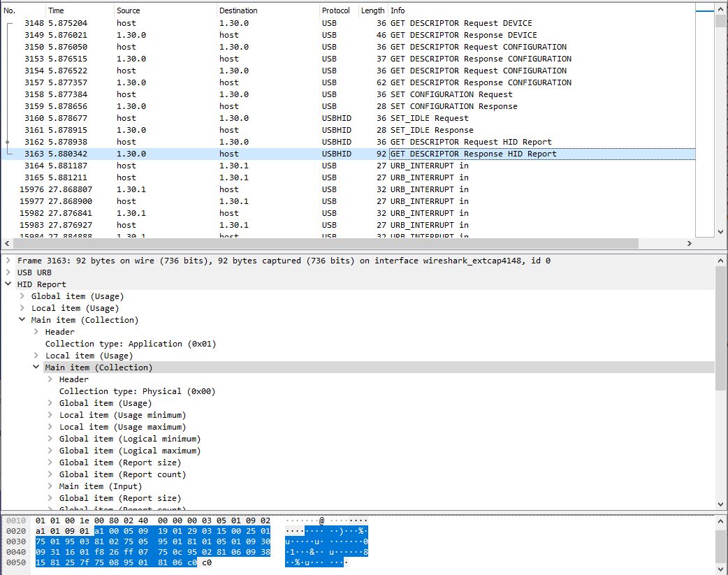Expand the USB URB tree node
The height and width of the screenshot is (575, 728).
[8, 272]
